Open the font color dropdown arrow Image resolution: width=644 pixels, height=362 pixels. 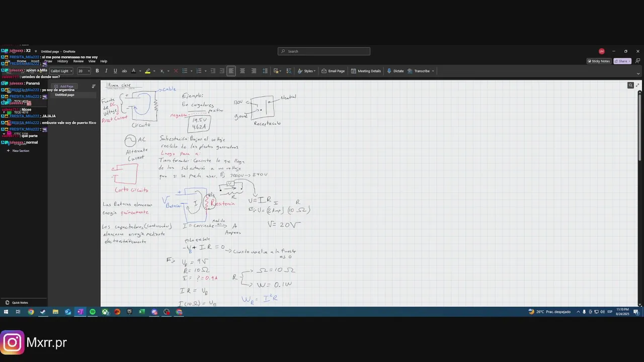[x=140, y=71]
